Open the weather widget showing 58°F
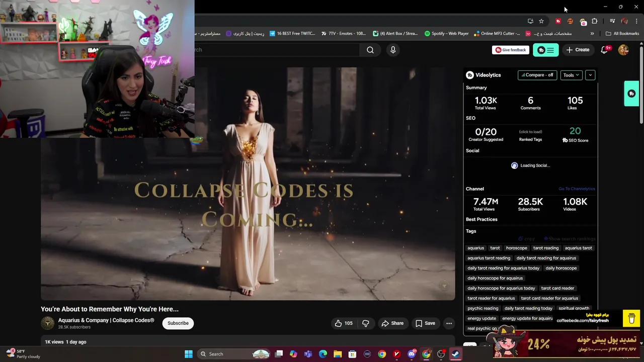The image size is (644, 362). tap(24, 354)
